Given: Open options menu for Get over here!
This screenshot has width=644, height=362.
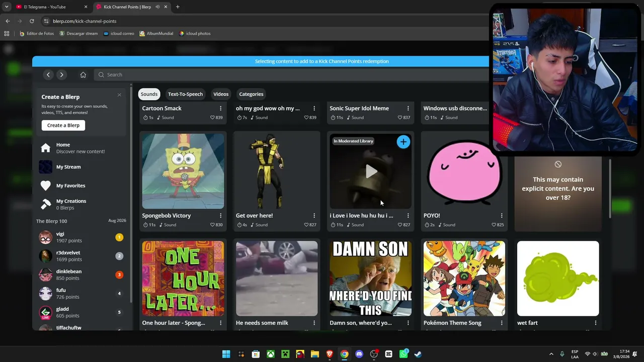Looking at the screenshot, I should pyautogui.click(x=314, y=216).
